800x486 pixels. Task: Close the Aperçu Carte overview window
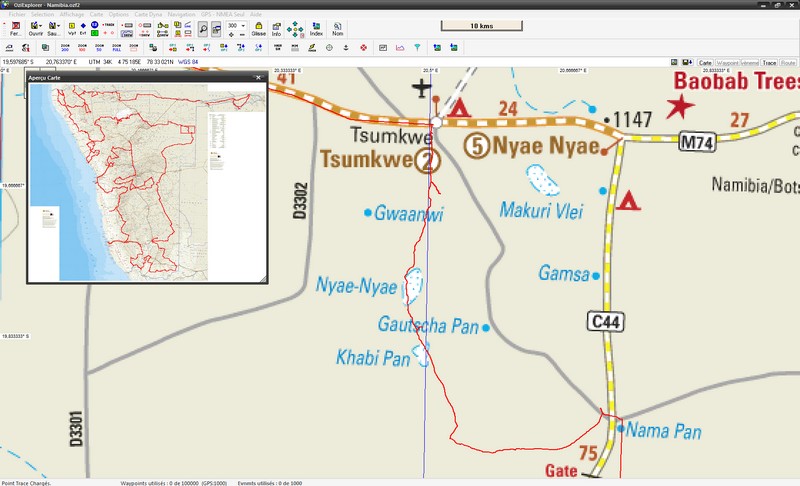click(259, 78)
